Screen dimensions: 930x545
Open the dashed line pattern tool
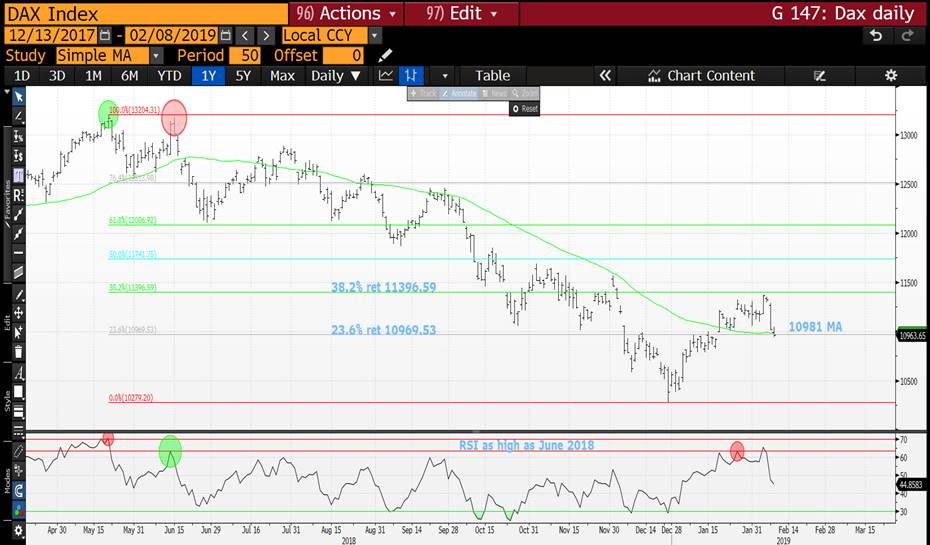18,431
